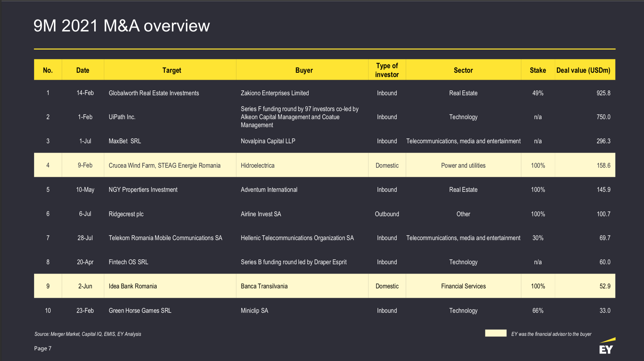This screenshot has width=644, height=361.
Task: Click 'Series B funding round led by Draper Esprit'
Action: 294,262
